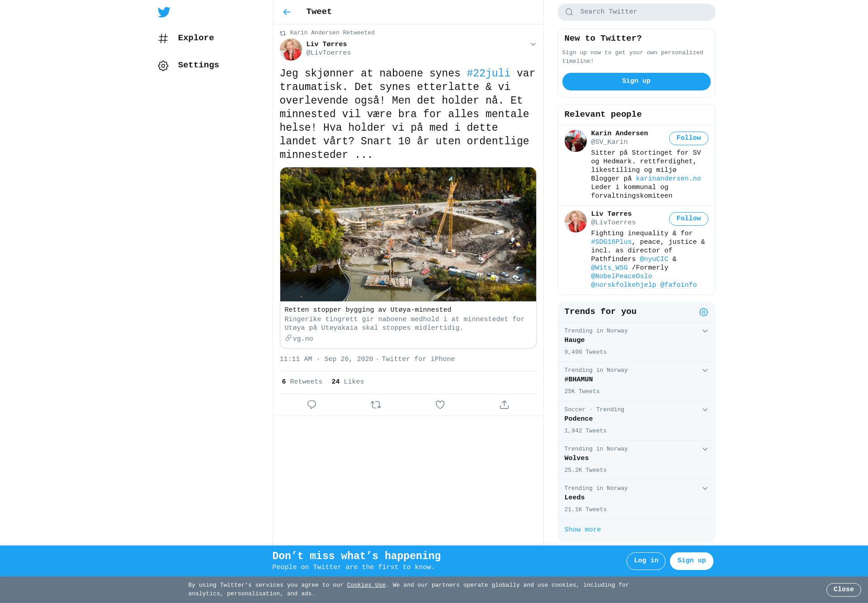Open the Utøya construction article image
This screenshot has width=868, height=603.
click(408, 234)
